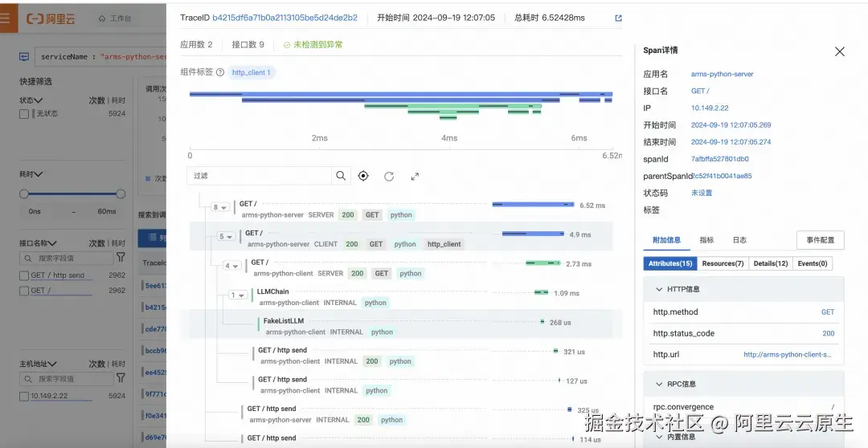This screenshot has width=868, height=448.
Task: Click the locate target icon
Action: pos(363,176)
